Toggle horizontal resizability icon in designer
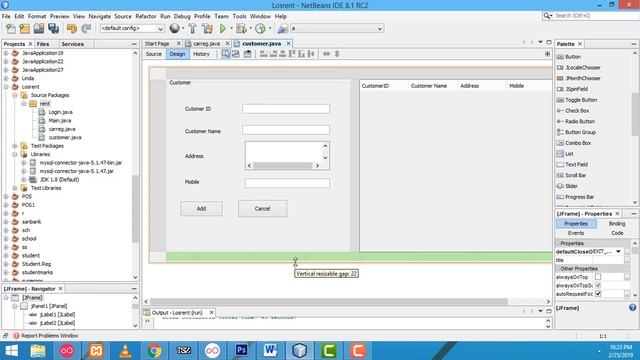The image size is (640, 360). (326, 54)
